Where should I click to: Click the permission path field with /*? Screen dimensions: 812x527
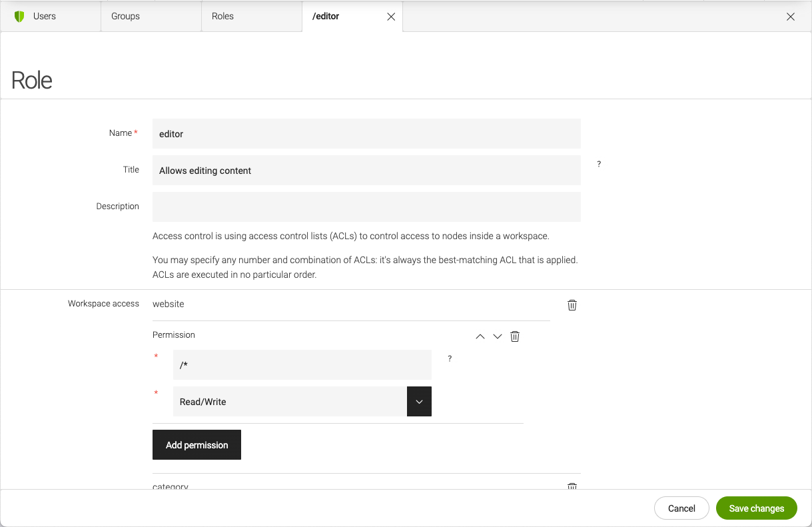[x=302, y=365]
